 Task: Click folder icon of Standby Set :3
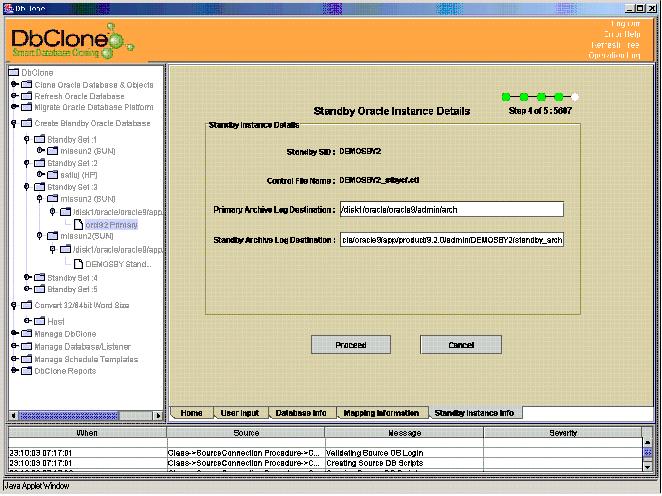pyautogui.click(x=39, y=187)
